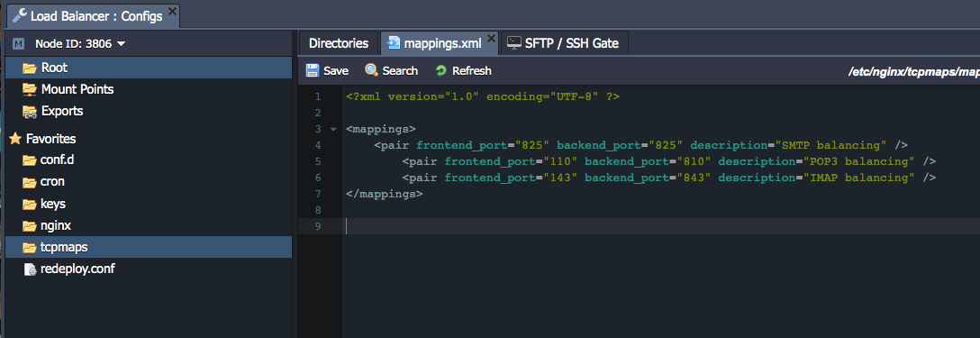This screenshot has height=338, width=980.
Task: Click the conf.d folder icon
Action: pyautogui.click(x=29, y=160)
